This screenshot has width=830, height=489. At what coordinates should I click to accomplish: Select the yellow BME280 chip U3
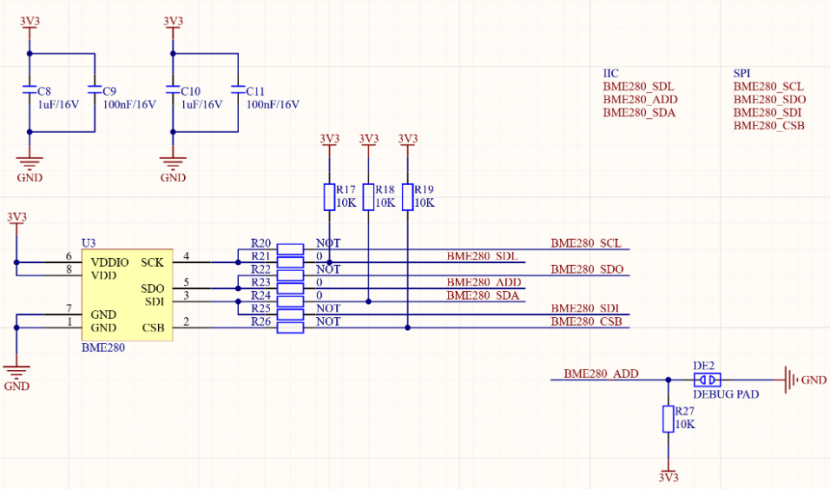pos(127,294)
